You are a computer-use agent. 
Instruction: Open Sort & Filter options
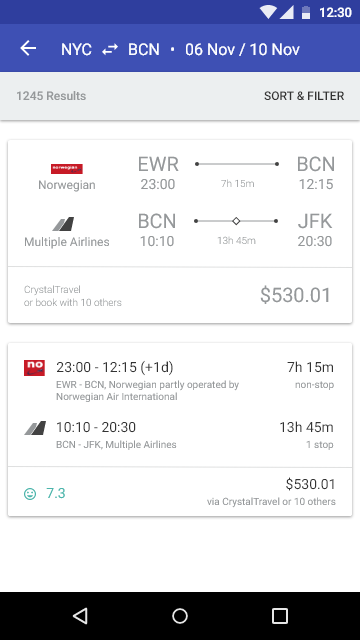(x=304, y=96)
